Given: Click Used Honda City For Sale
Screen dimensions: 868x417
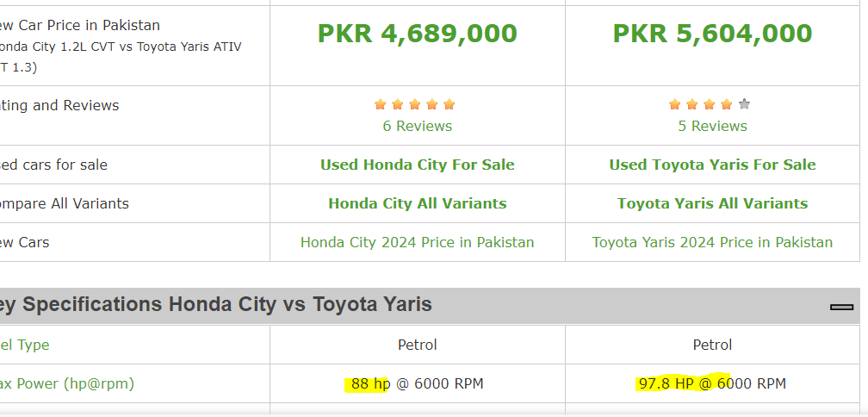Looking at the screenshot, I should tap(418, 165).
